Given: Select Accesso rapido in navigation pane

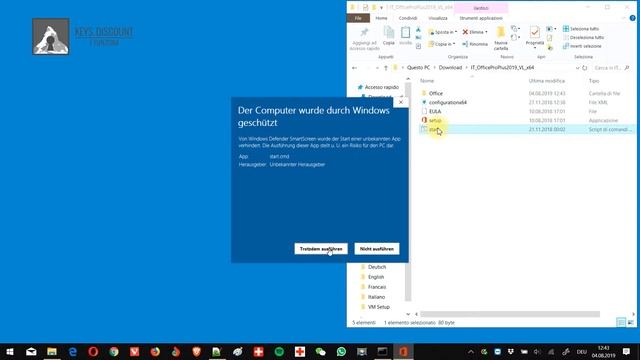Looking at the screenshot, I should 382,87.
